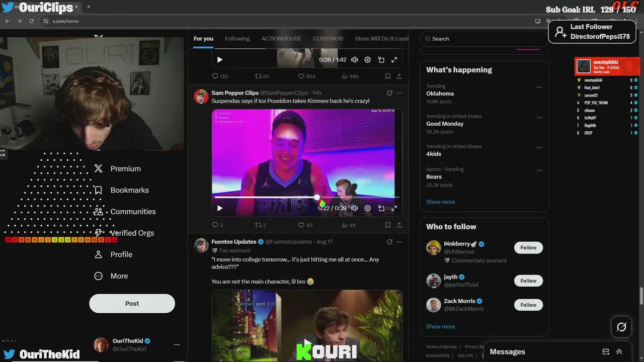Open options for 4kids trend

coord(539,147)
